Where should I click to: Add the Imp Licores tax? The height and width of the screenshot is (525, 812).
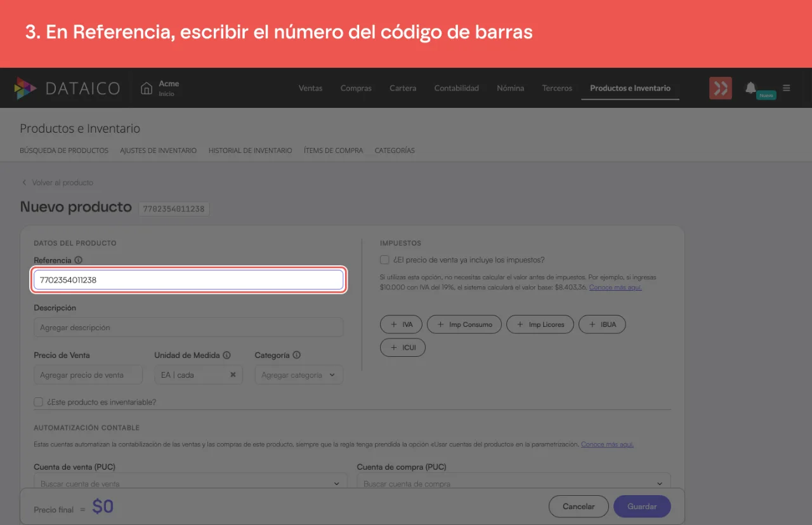pyautogui.click(x=540, y=324)
